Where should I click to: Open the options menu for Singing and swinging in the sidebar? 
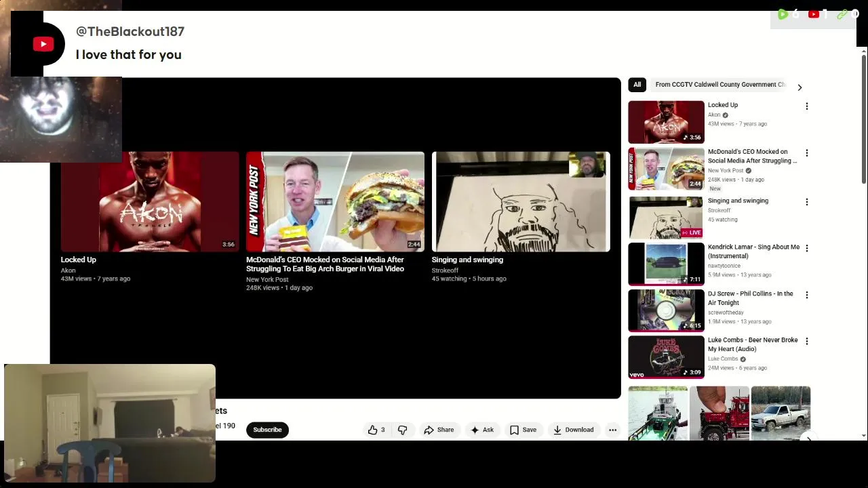[807, 202]
